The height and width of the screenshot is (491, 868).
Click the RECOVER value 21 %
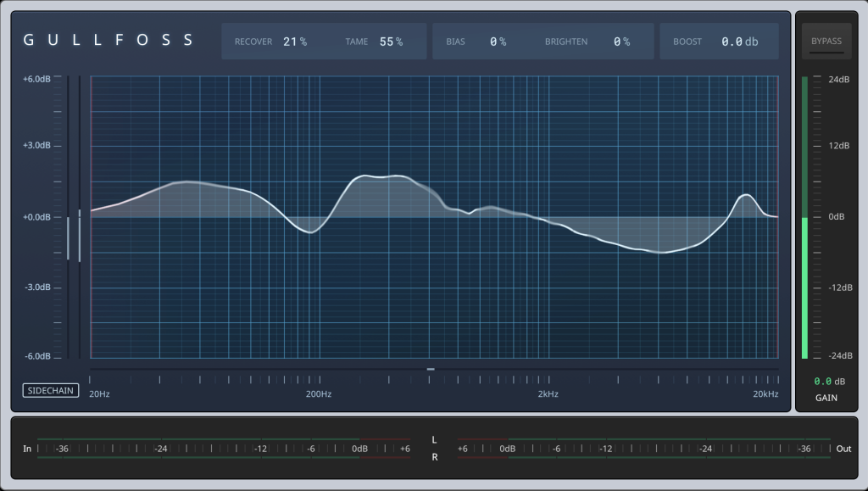pos(295,42)
